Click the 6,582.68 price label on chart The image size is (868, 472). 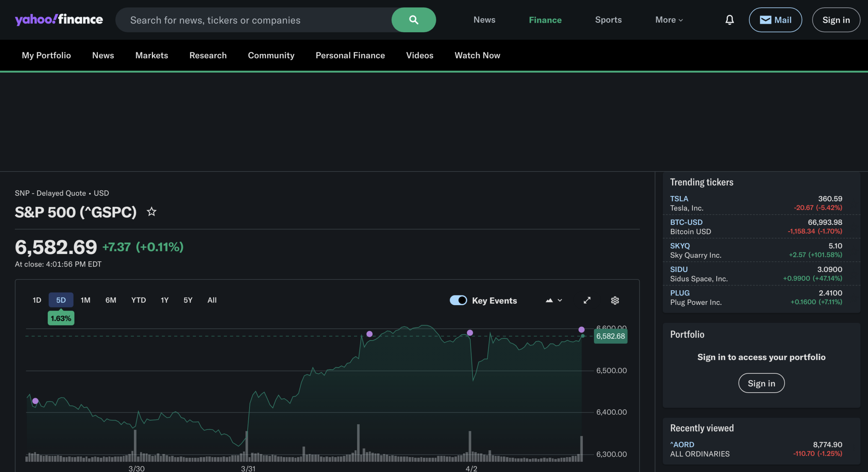[610, 336]
